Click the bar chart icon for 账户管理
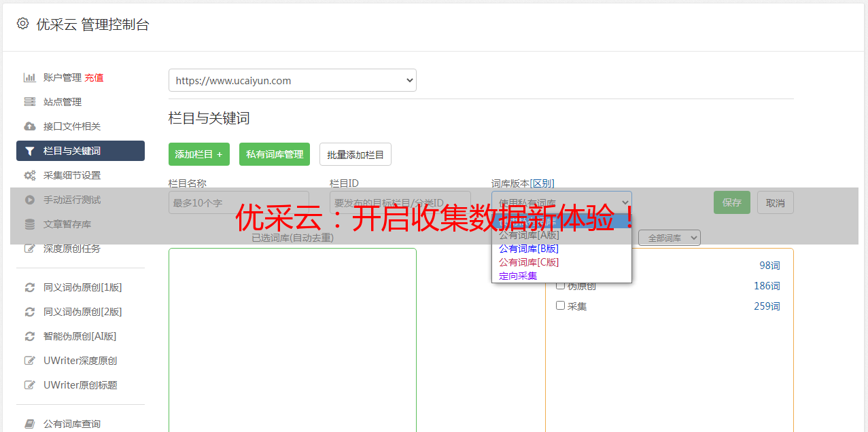This screenshot has height=432, width=868. pyautogui.click(x=29, y=77)
